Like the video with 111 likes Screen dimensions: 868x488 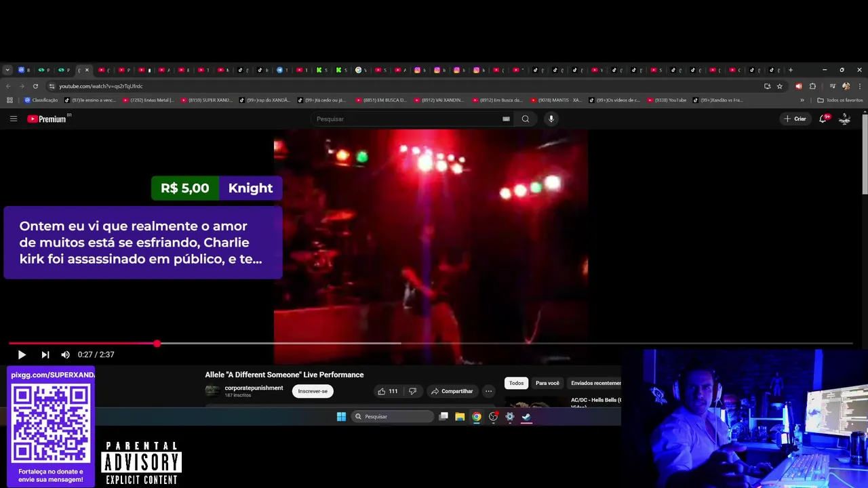[387, 391]
